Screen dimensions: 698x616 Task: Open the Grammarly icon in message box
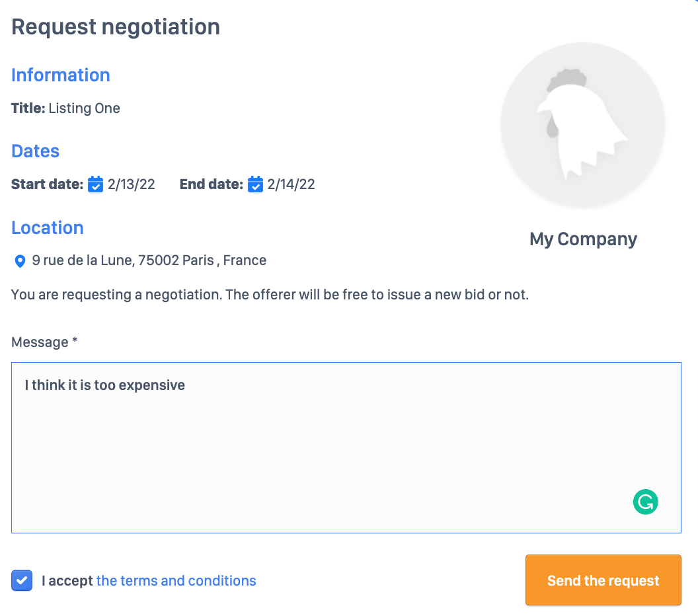pos(645,502)
